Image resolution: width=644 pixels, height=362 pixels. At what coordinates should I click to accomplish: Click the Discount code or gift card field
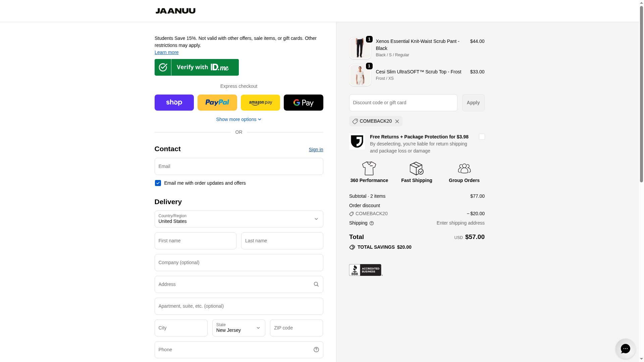[403, 103]
